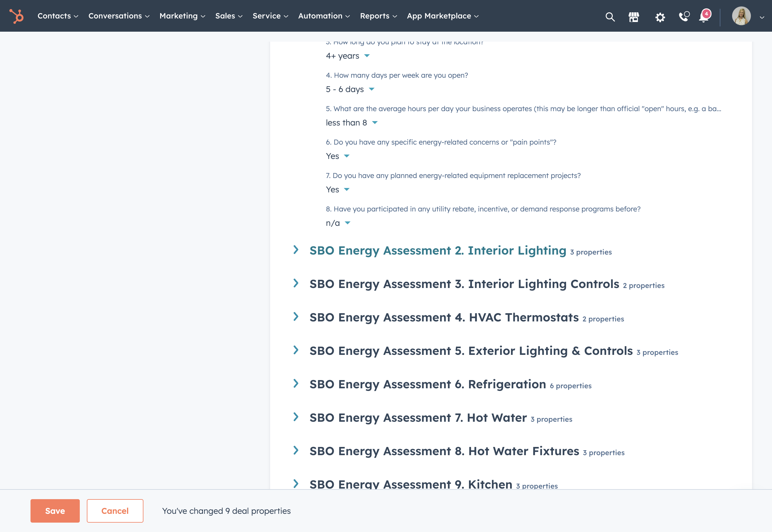Open the Marketing menu
The height and width of the screenshot is (532, 772).
(x=182, y=16)
